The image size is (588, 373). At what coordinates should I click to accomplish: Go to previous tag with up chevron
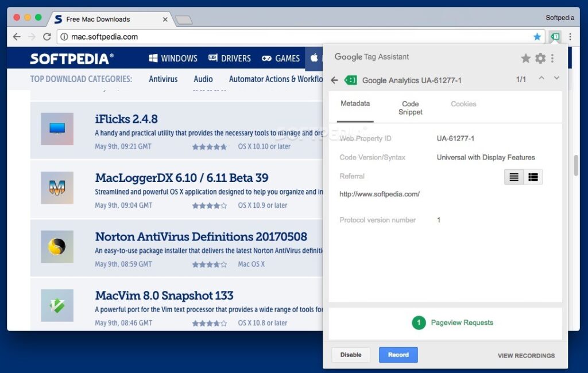(x=541, y=78)
